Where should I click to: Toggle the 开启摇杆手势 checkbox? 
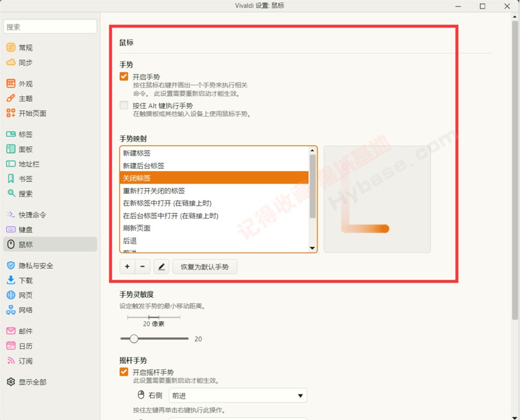[x=124, y=372]
